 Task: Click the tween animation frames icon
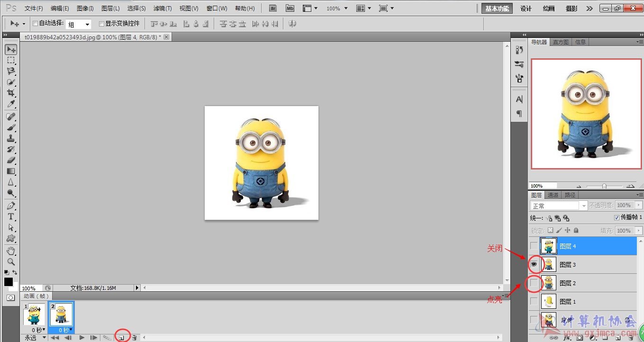pos(108,337)
